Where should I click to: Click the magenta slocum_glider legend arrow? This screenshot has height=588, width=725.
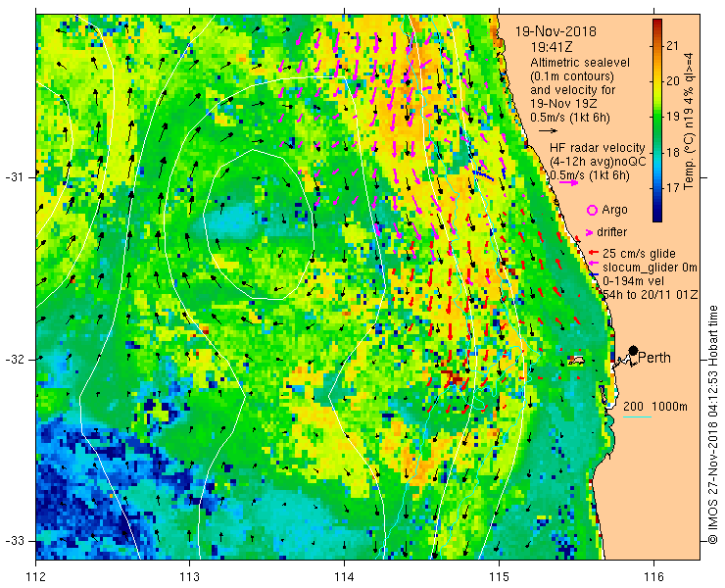click(593, 264)
